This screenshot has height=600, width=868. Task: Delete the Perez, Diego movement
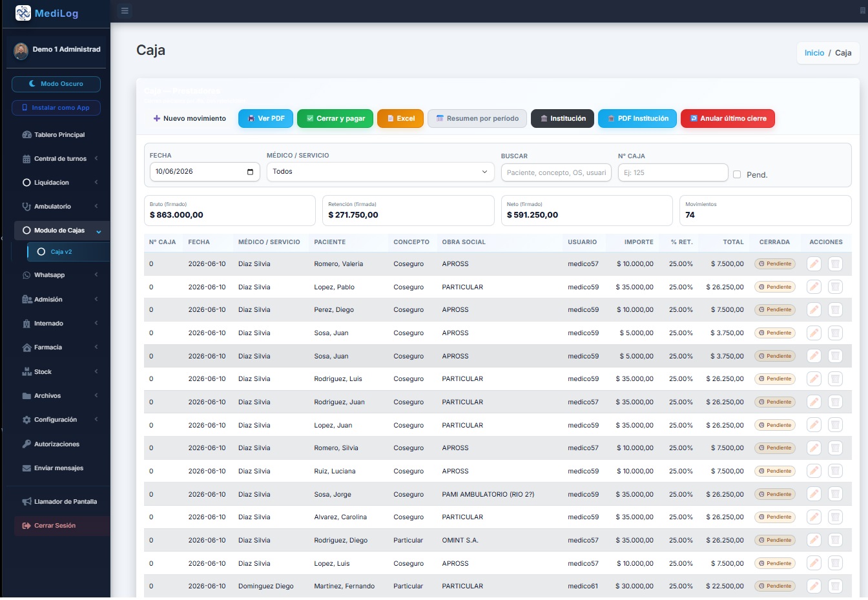pos(835,310)
